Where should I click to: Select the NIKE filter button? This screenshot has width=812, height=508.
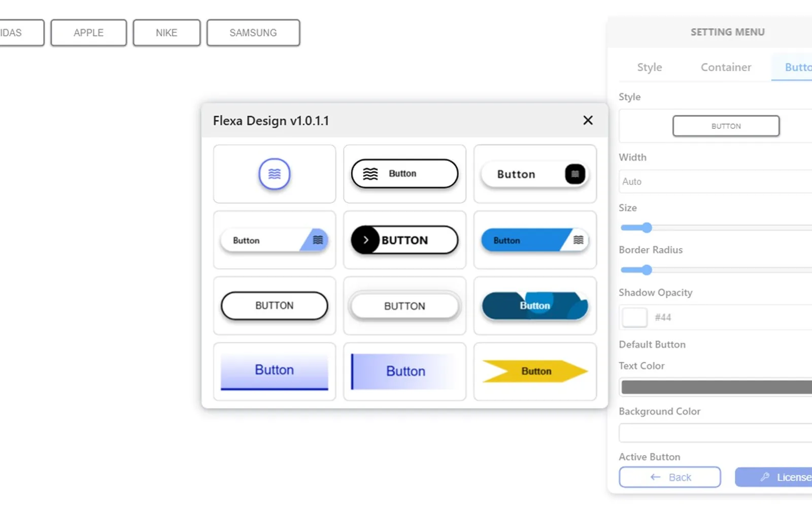(x=166, y=33)
